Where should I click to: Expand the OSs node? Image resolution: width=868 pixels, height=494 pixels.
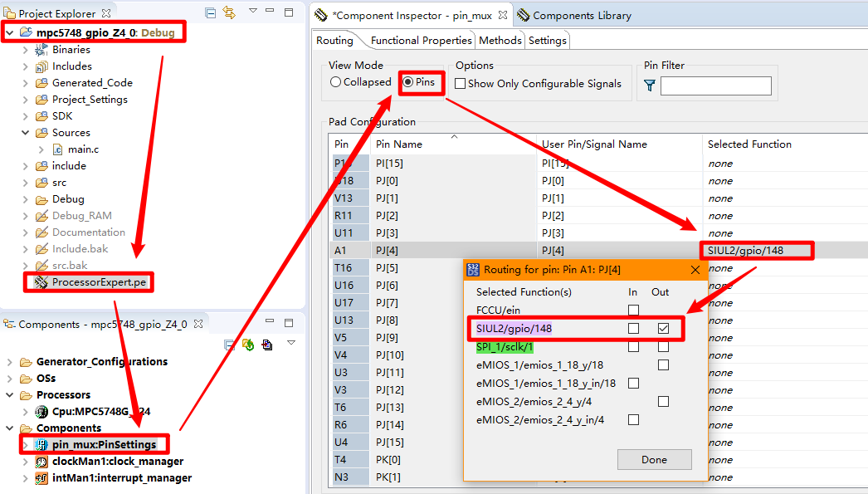[8, 378]
